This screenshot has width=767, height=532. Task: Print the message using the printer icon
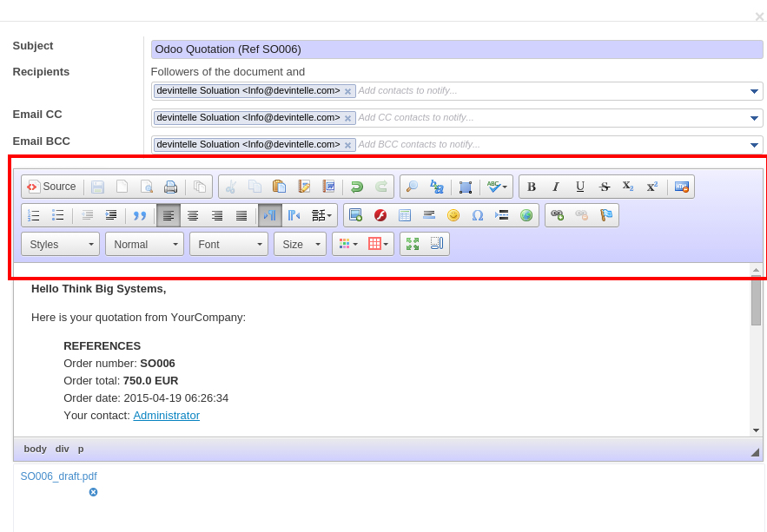(171, 186)
